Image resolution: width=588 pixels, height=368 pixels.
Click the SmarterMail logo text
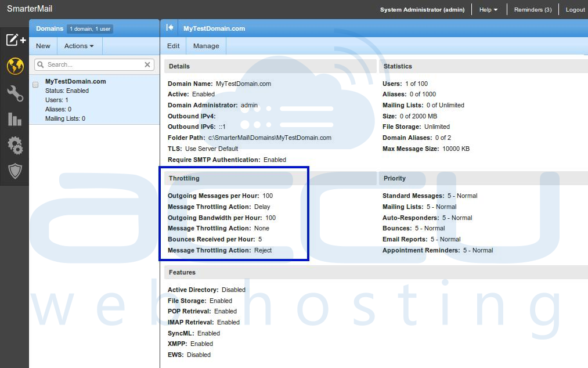30,9
